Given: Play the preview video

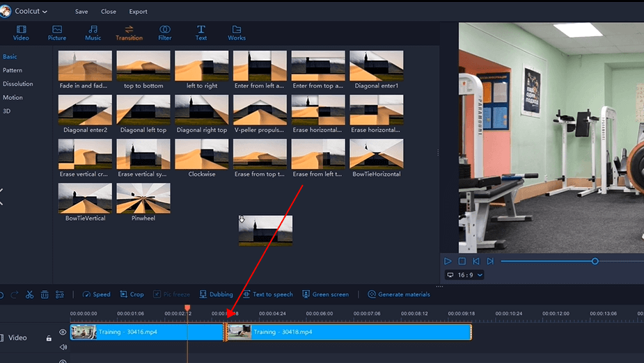Looking at the screenshot, I should 448,261.
